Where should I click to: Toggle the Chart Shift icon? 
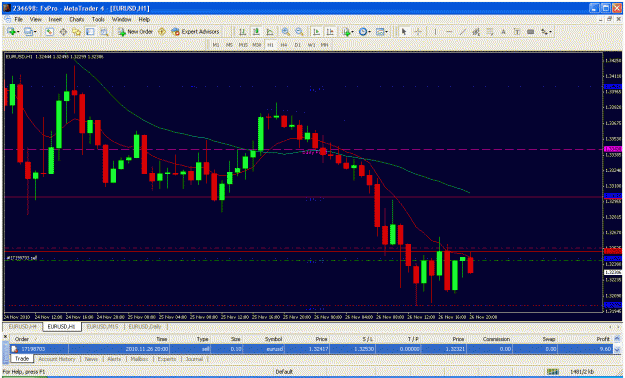(330, 32)
